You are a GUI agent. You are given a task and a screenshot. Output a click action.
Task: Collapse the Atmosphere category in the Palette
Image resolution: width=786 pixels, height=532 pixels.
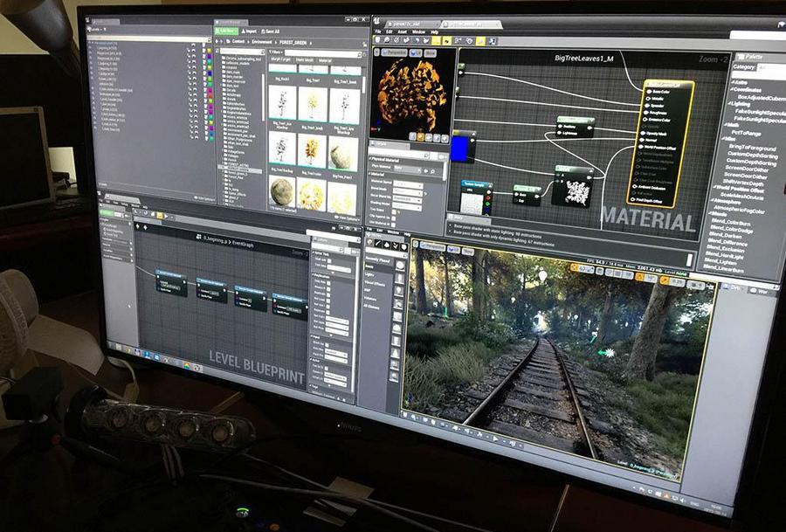point(711,201)
